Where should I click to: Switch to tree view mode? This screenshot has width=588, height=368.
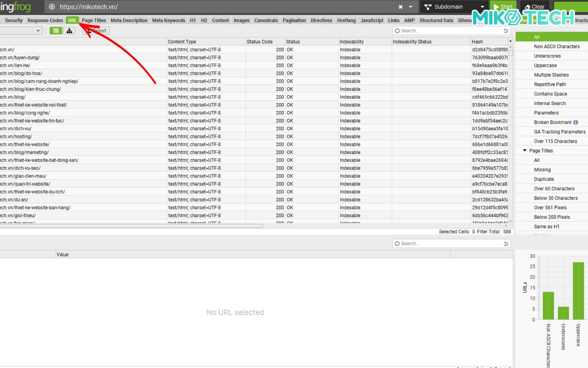tap(69, 31)
